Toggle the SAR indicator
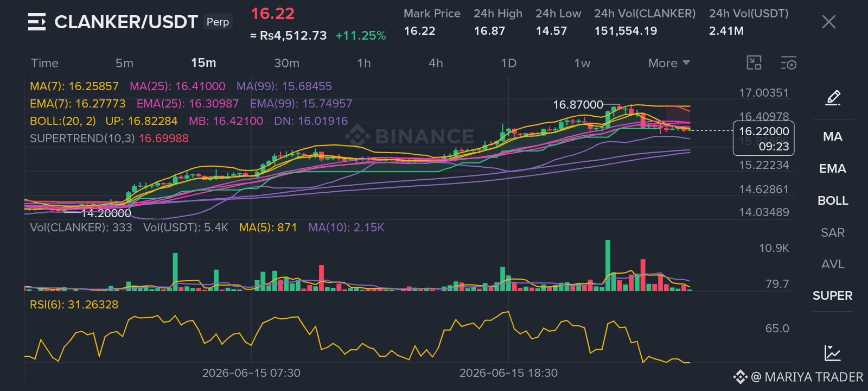Image resolution: width=868 pixels, height=391 pixels. pyautogui.click(x=833, y=232)
